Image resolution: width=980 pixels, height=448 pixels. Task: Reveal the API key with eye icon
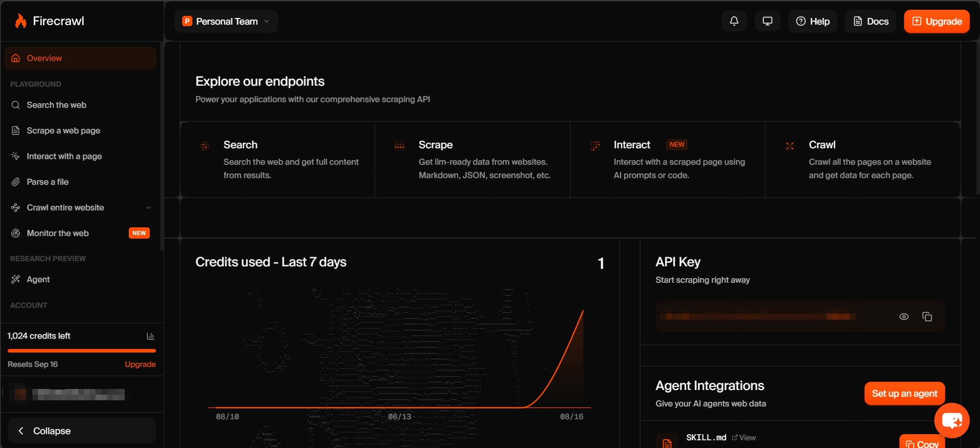click(x=904, y=317)
